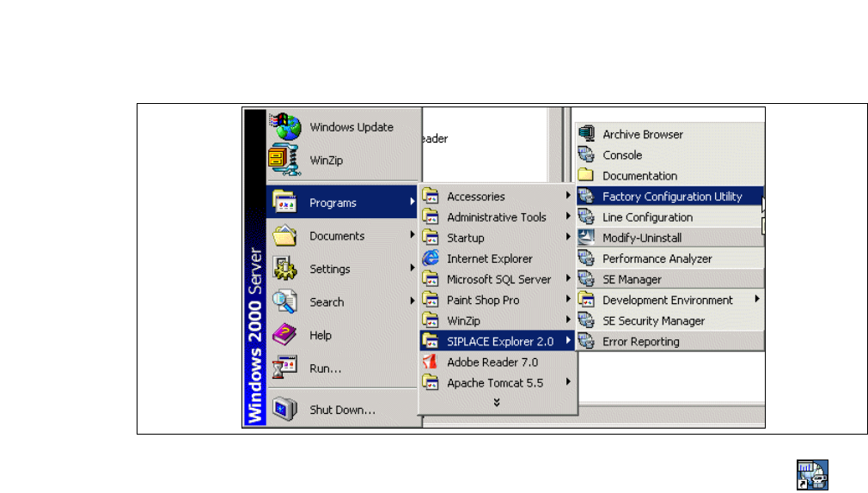The image size is (868, 493).
Task: Click the Documentation folder icon
Action: [x=586, y=175]
